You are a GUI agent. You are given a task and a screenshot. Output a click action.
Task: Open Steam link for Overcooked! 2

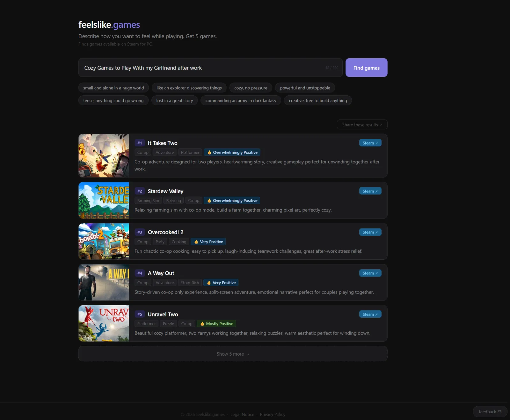click(370, 232)
